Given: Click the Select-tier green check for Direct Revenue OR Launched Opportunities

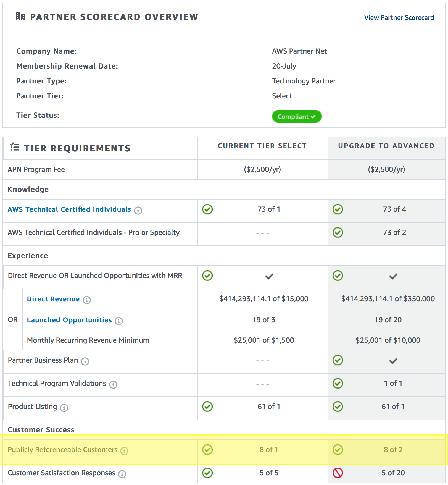Looking at the screenshot, I should click(x=207, y=276).
